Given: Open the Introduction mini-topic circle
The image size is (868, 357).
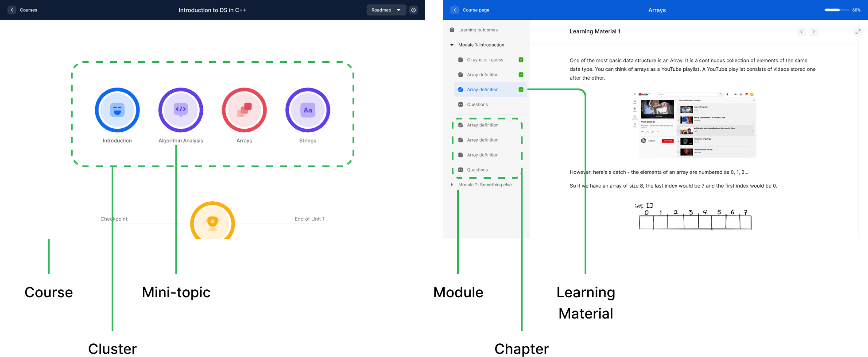Looking at the screenshot, I should point(117,110).
